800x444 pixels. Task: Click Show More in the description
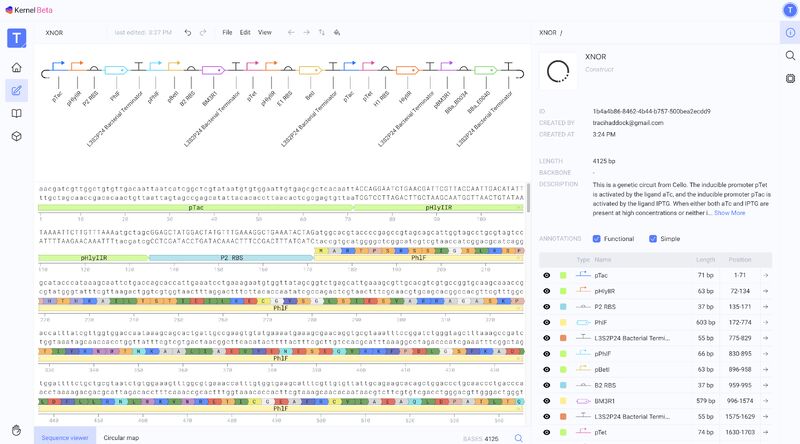pyautogui.click(x=730, y=213)
